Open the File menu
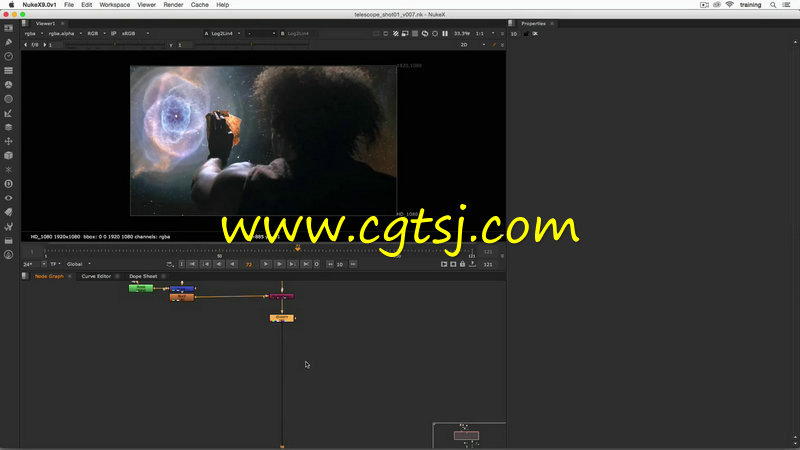Image resolution: width=800 pixels, height=450 pixels. click(69, 5)
